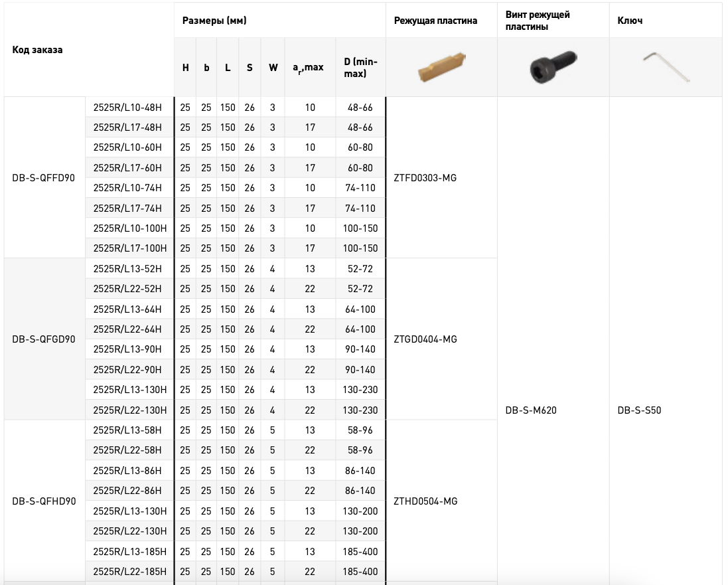
Task: Click the 'Размеры (мм)' header
Action: [x=214, y=21]
